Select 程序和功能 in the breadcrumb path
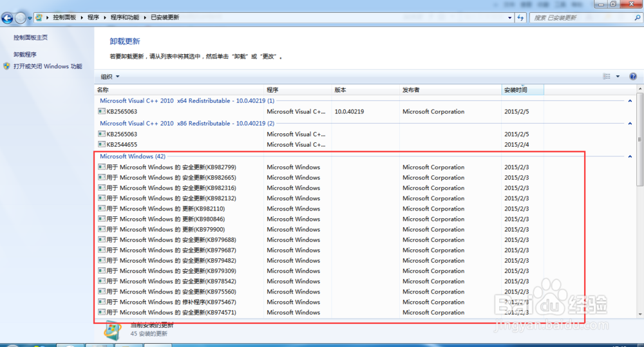644x347 pixels. click(x=125, y=17)
